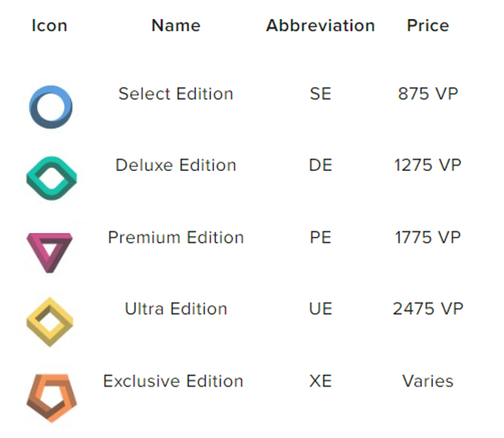The width and height of the screenshot is (504, 438).
Task: Select the Name column header
Action: click(176, 26)
